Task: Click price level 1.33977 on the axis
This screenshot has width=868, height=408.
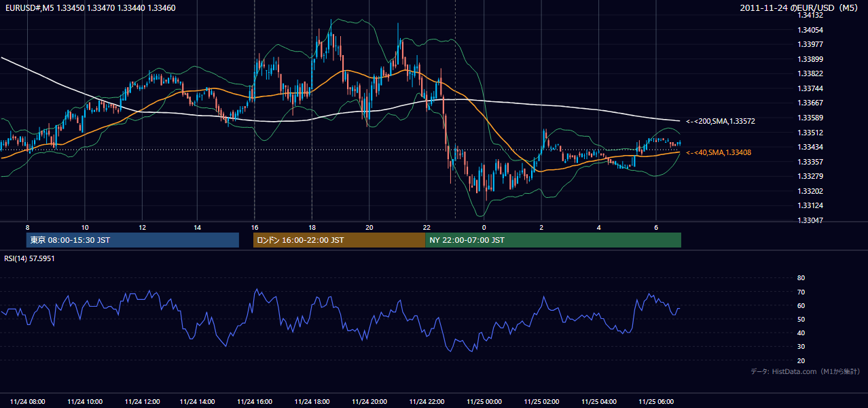Action: [811, 44]
